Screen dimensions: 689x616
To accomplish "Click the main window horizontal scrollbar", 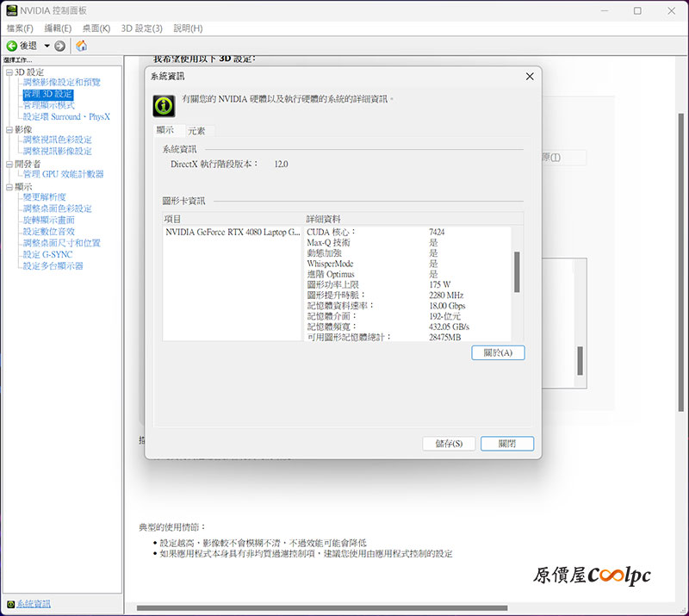I will [321, 608].
